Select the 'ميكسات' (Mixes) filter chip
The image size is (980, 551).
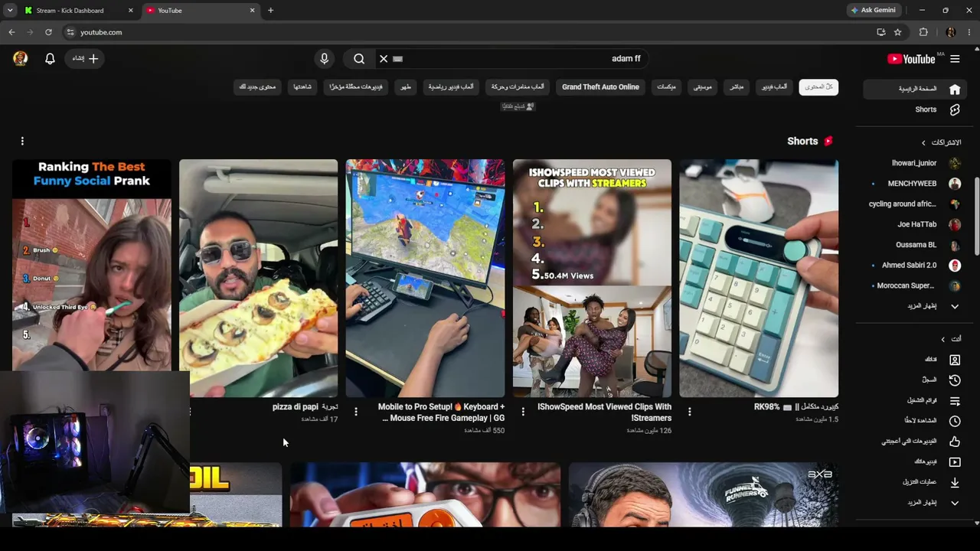[x=667, y=87]
